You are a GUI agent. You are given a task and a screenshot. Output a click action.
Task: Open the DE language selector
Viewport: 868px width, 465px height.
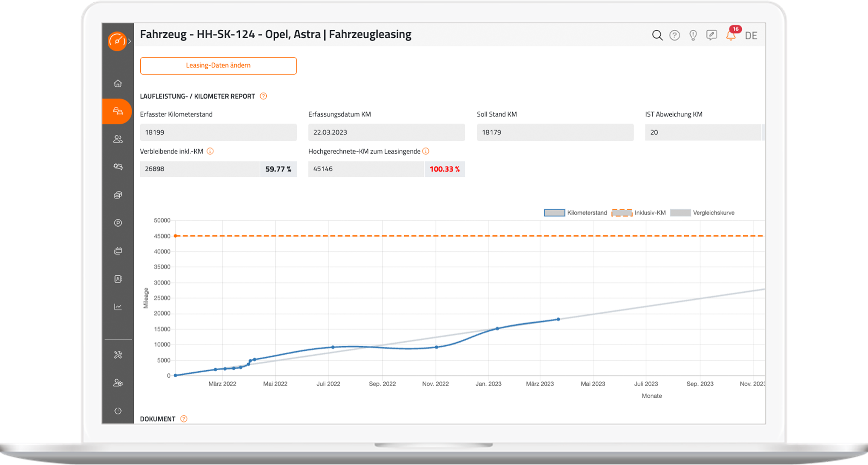click(751, 35)
